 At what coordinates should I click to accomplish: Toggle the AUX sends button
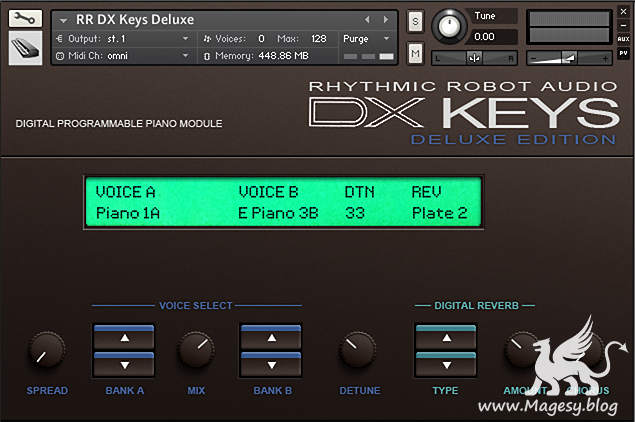(x=624, y=39)
